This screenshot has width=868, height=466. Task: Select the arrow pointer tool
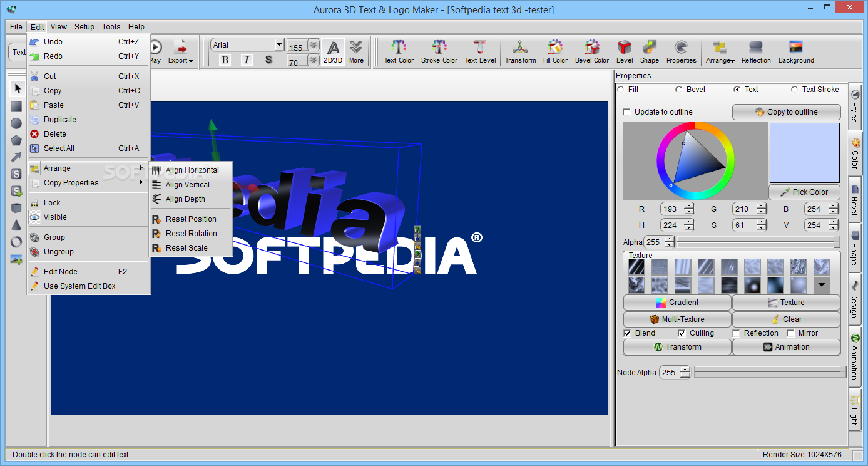point(17,89)
